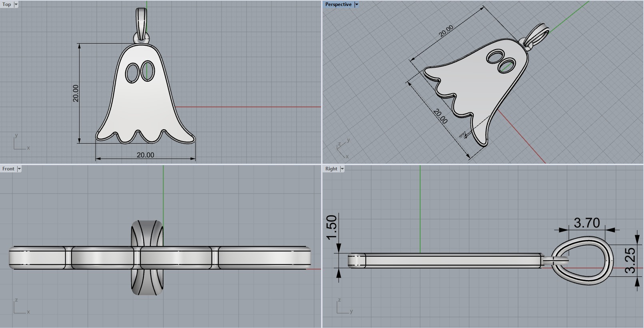Viewport: 644px width, 328px height.
Task: Activate the Right viewport title label
Action: point(331,169)
